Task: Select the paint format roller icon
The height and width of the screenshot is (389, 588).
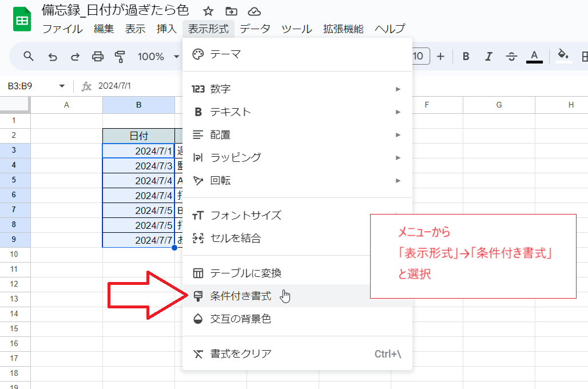Action: pyautogui.click(x=120, y=57)
